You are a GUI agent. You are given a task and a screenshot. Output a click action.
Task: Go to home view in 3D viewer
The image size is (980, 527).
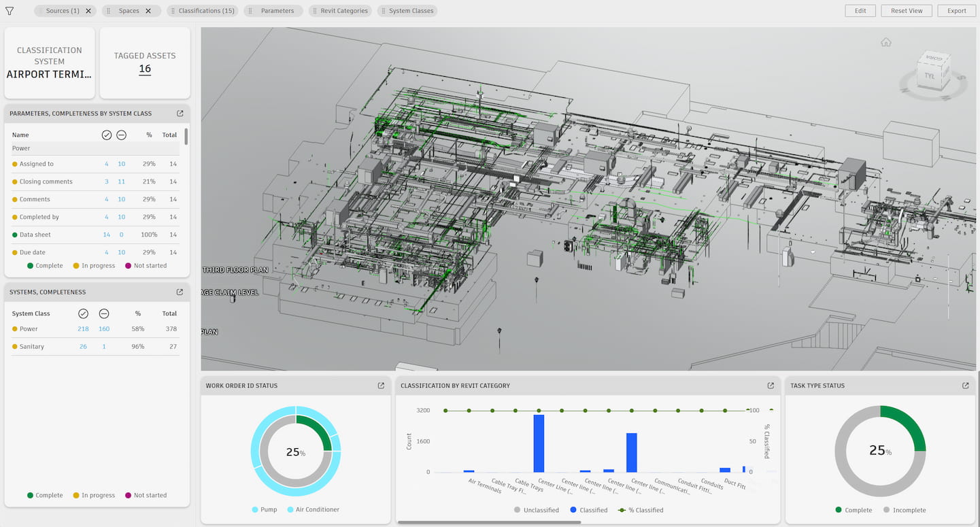click(x=885, y=42)
